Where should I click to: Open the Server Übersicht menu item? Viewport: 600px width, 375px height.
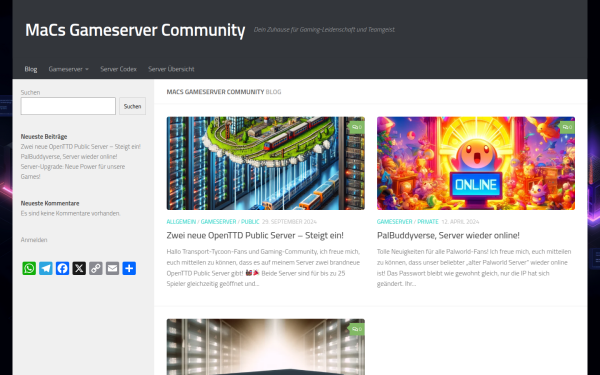click(171, 69)
